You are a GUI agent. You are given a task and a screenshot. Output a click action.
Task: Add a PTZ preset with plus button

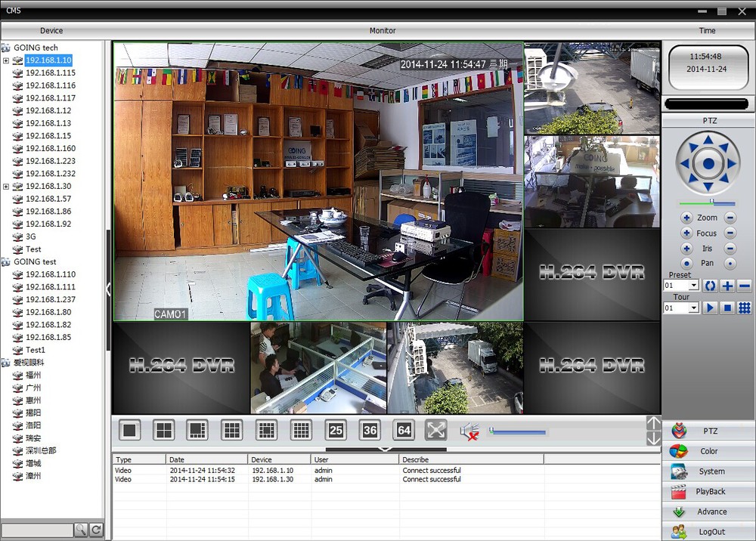coord(727,286)
